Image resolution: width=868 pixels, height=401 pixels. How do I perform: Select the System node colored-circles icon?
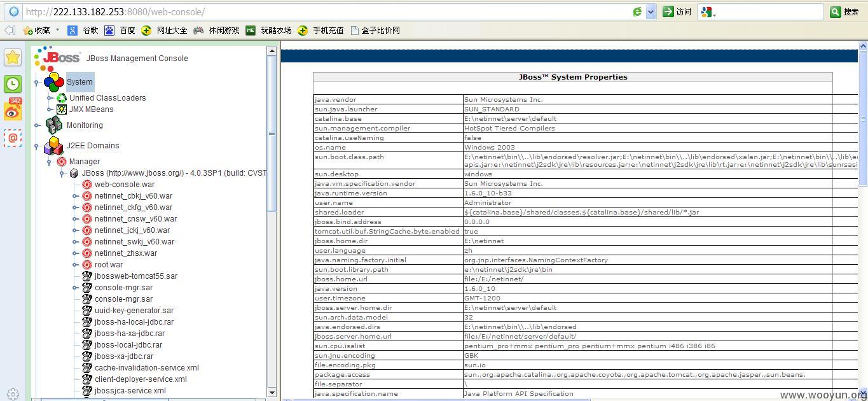point(54,82)
